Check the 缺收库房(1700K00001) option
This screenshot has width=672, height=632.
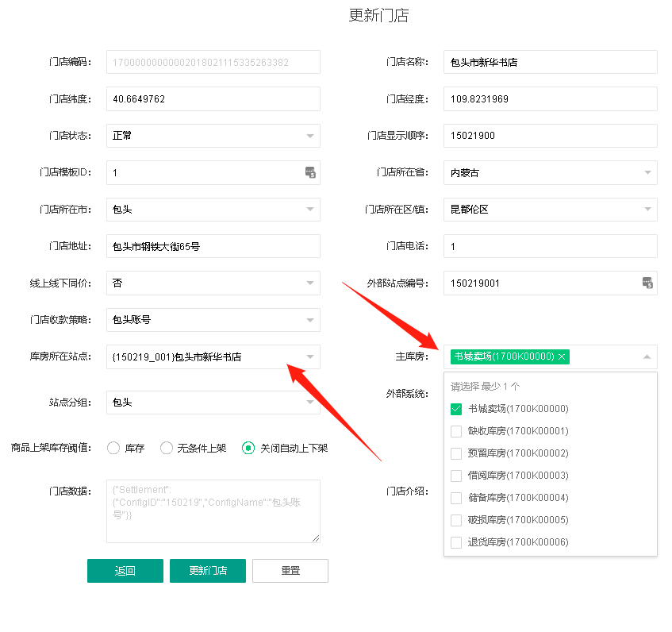pyautogui.click(x=456, y=431)
